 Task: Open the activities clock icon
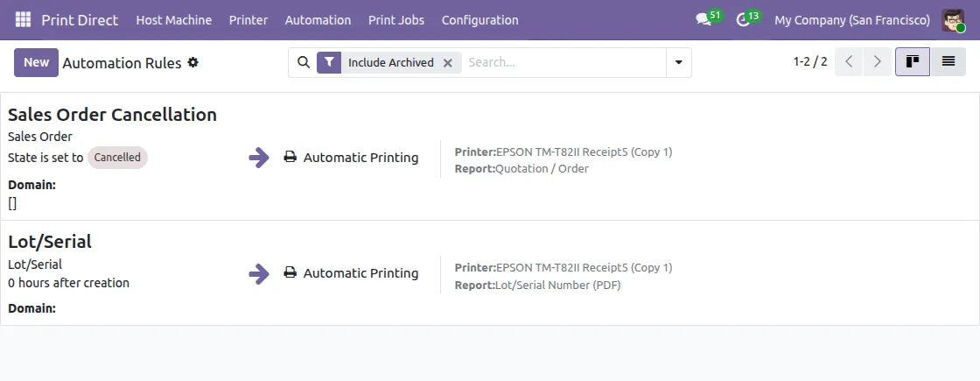(744, 19)
